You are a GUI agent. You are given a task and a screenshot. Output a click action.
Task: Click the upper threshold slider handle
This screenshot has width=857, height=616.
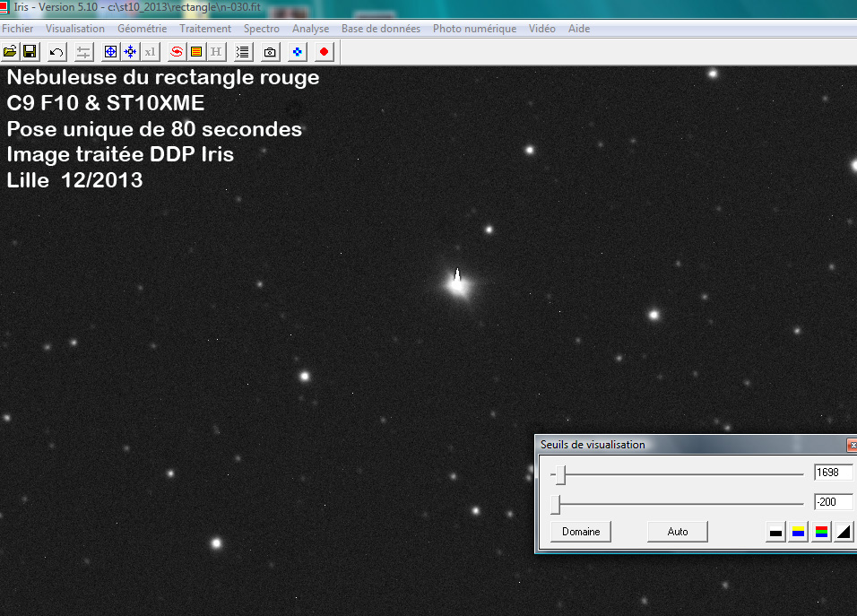click(560, 475)
